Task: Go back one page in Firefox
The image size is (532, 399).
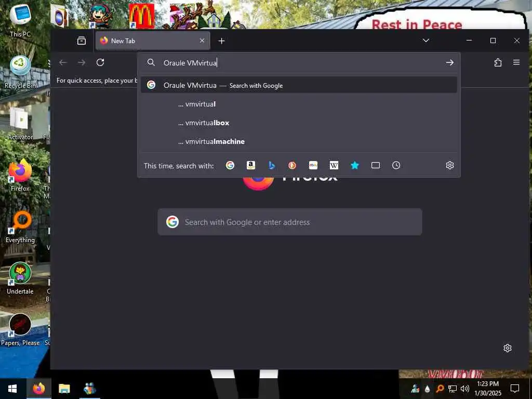Action: click(63, 62)
